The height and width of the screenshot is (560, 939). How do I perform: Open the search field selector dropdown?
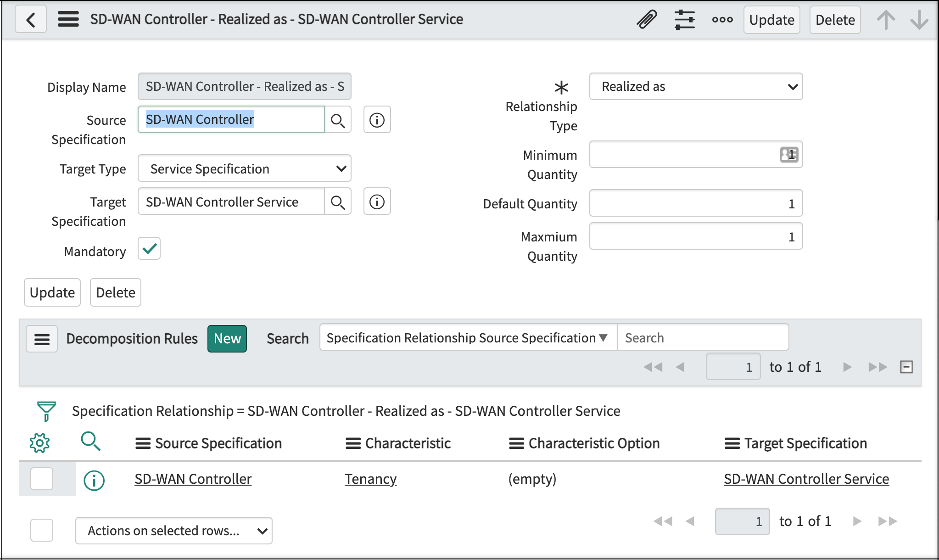(468, 338)
